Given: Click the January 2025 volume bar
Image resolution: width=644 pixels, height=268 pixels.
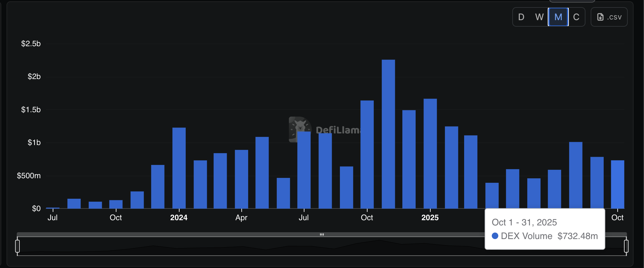Looking at the screenshot, I should pos(430,154).
